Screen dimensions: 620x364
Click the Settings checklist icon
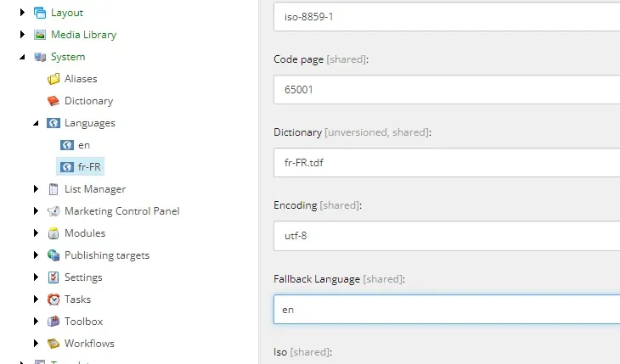[x=54, y=277]
